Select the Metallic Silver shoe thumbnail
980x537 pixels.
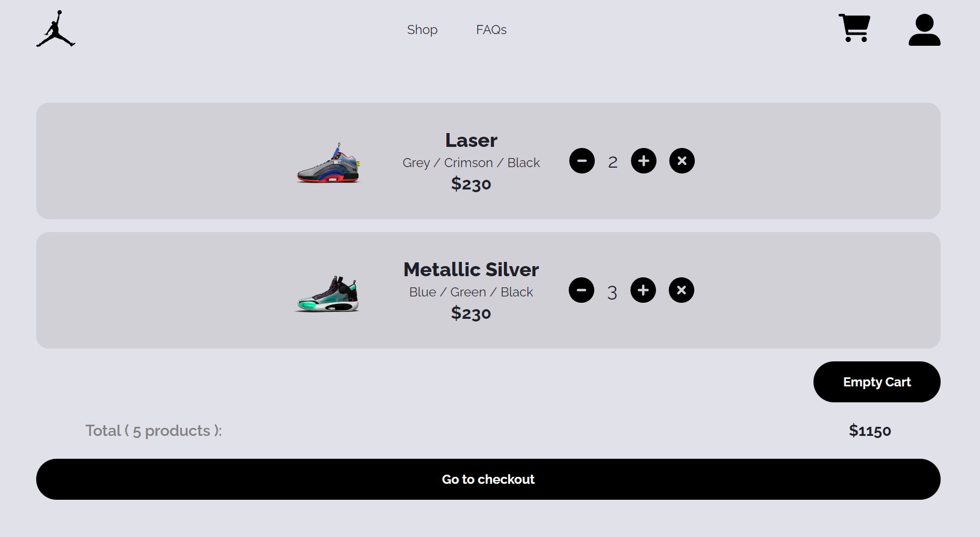tap(327, 293)
